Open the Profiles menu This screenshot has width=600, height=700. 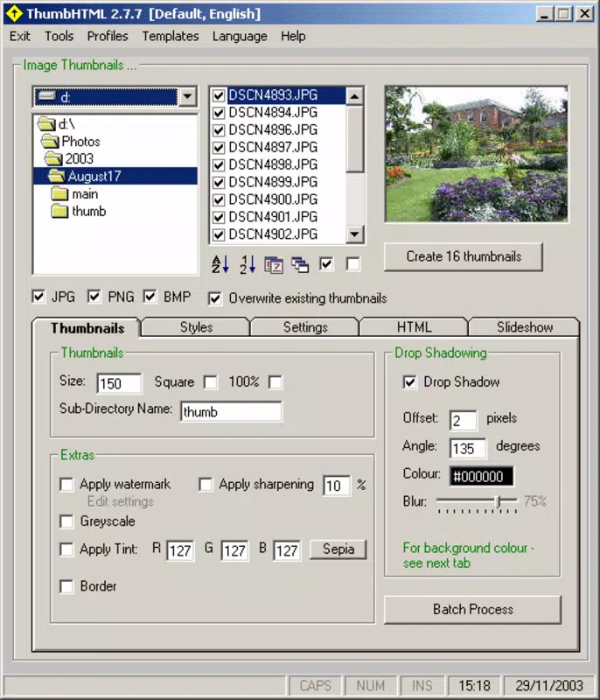[108, 36]
